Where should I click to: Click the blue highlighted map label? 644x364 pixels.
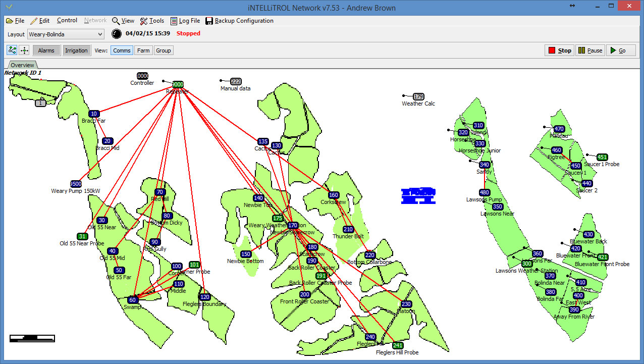coord(418,196)
